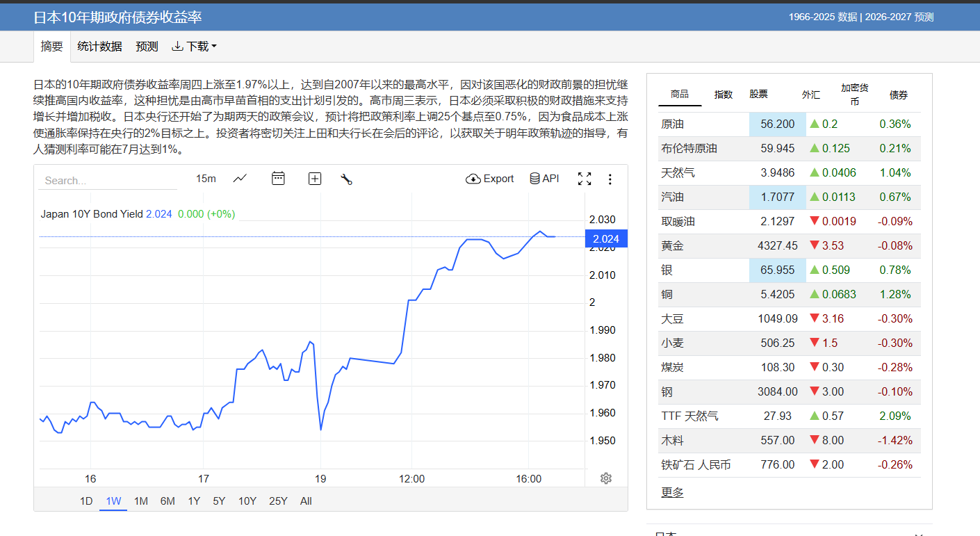Image resolution: width=980 pixels, height=536 pixels.
Task: Open the 15m interval selector
Action: [206, 179]
